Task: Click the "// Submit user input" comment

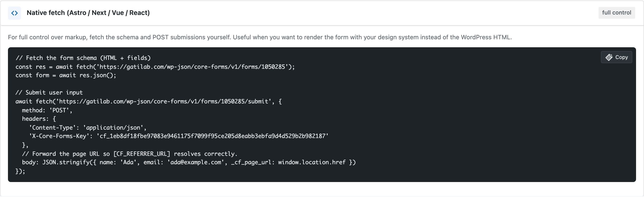Action: click(49, 92)
